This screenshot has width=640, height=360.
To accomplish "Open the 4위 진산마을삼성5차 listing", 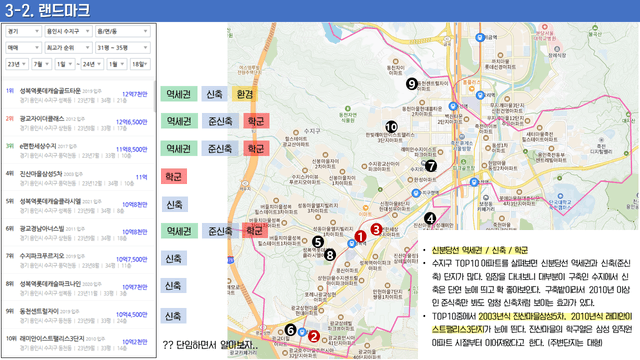I will tap(78, 178).
